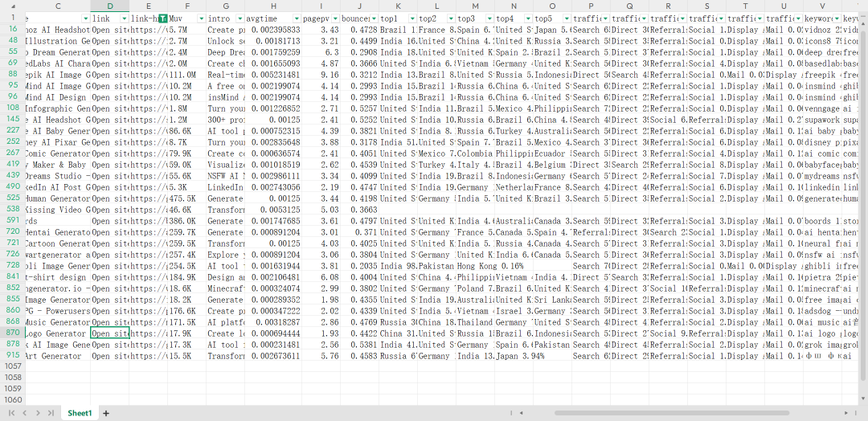The width and height of the screenshot is (868, 421).
Task: Select column header D
Action: (110, 6)
